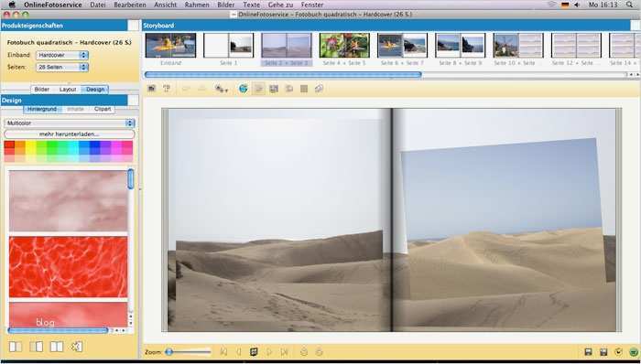Open the shapes tool dropdown in toolbar
Viewport: 641px width, 364px height.
(x=222, y=89)
